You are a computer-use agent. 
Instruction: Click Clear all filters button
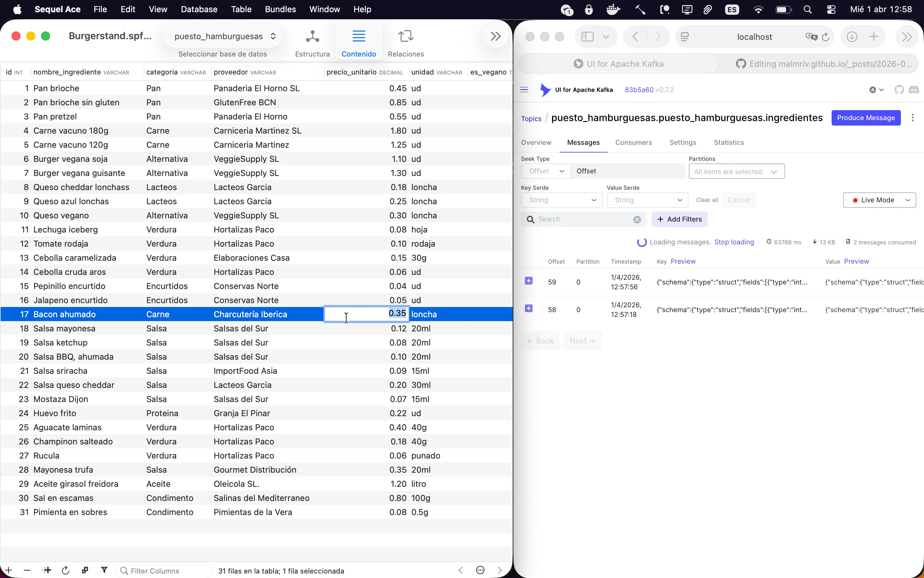click(x=707, y=200)
